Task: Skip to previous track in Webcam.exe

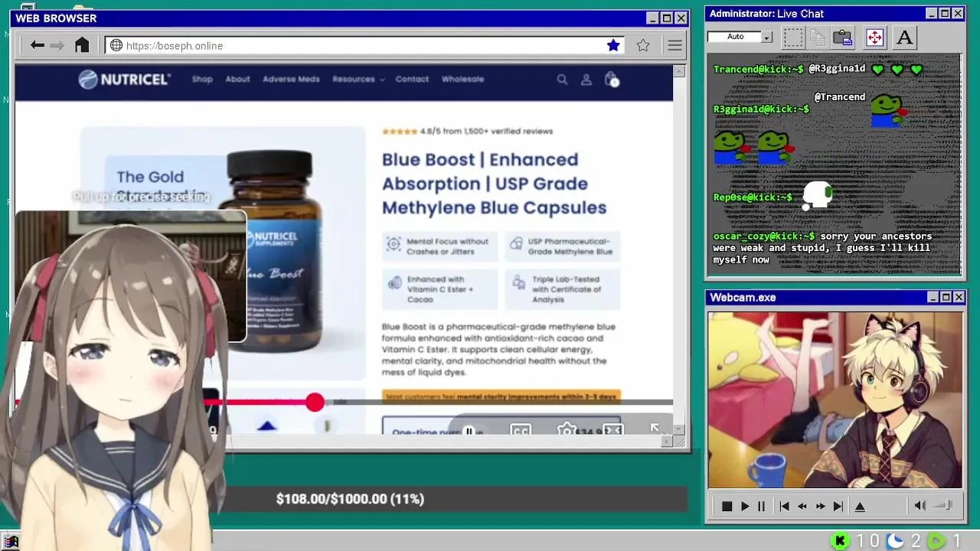Action: [784, 507]
